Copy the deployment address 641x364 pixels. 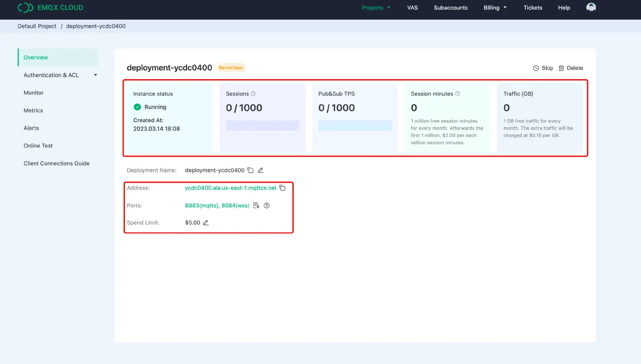pos(283,188)
